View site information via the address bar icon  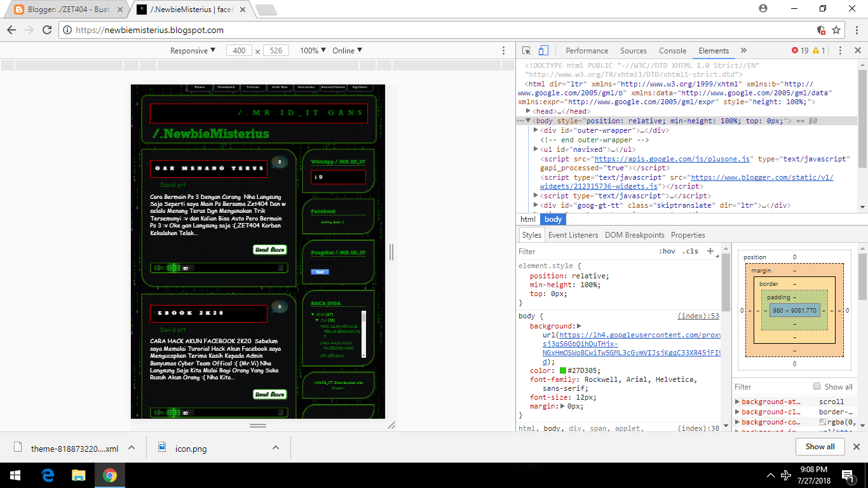(67, 30)
